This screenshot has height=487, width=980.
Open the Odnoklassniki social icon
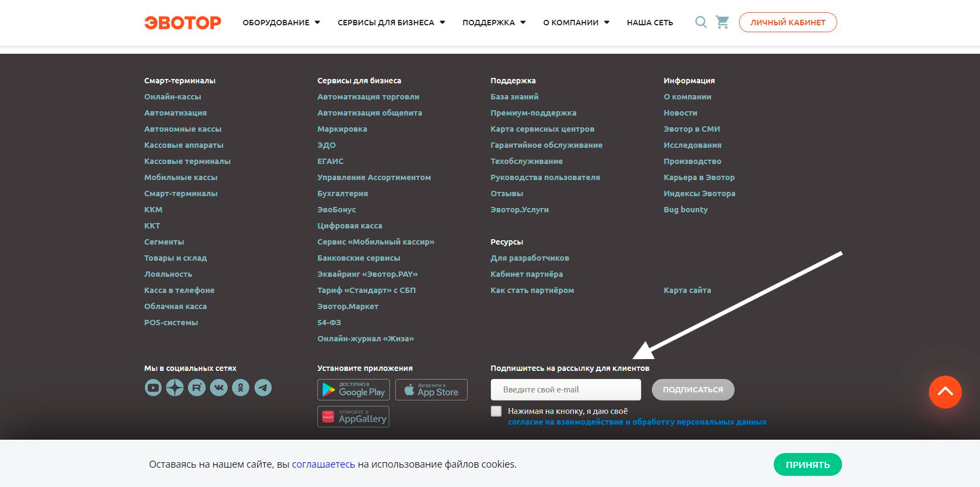[x=241, y=388]
